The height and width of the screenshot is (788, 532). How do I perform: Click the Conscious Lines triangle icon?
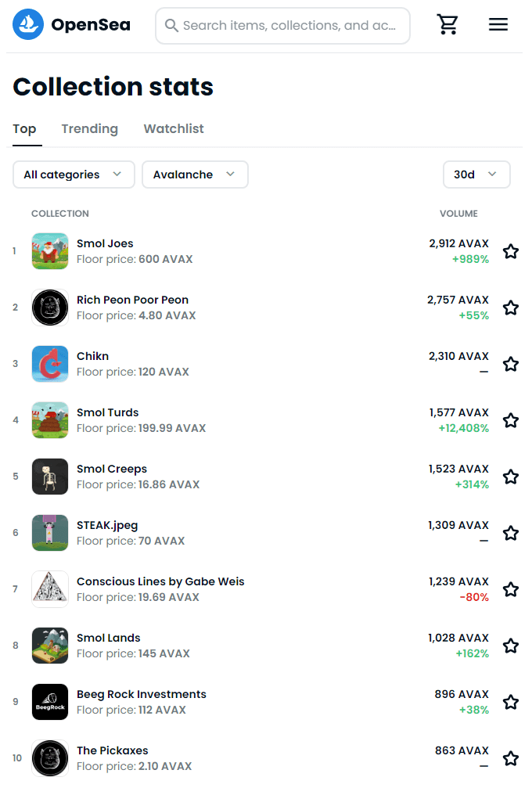50,589
